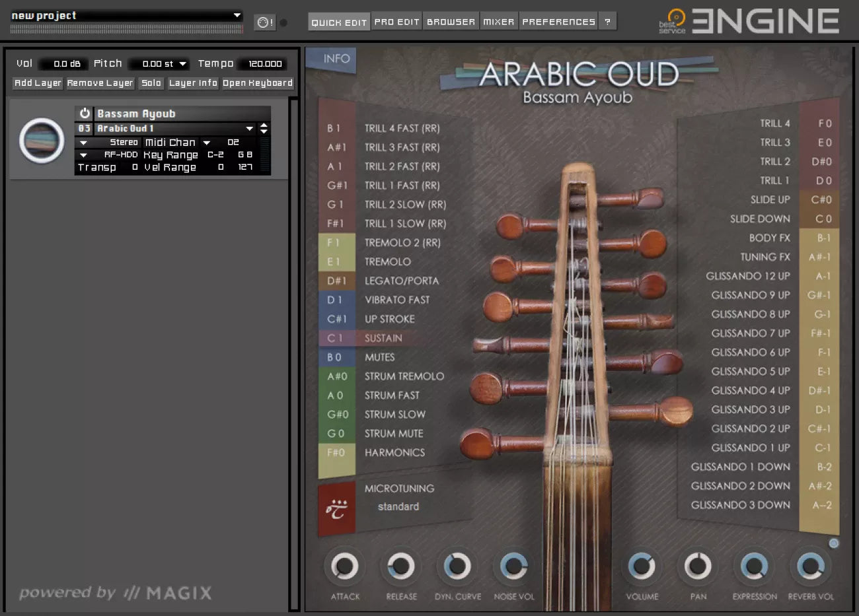Viewport: 859px width, 616px height.
Task: Toggle the Bassam Ayoub layer power button
Action: 85,114
